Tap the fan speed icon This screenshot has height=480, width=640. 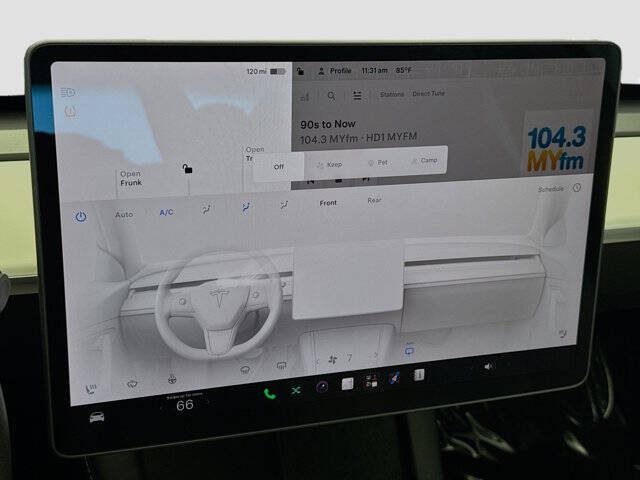click(x=333, y=360)
